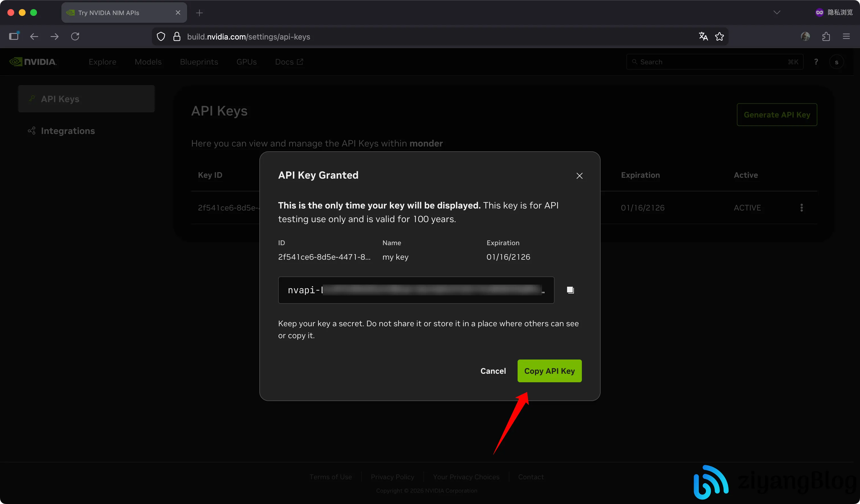Open the Terms of Use link
Image resolution: width=860 pixels, height=504 pixels.
click(x=330, y=476)
